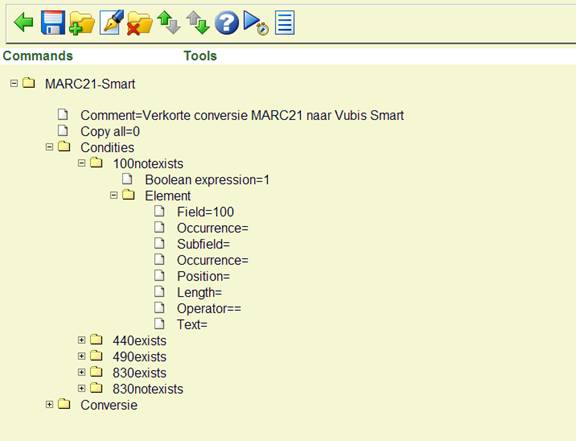Select the Copy all=0 entry
The height and width of the screenshot is (441, 576).
pyautogui.click(x=110, y=132)
